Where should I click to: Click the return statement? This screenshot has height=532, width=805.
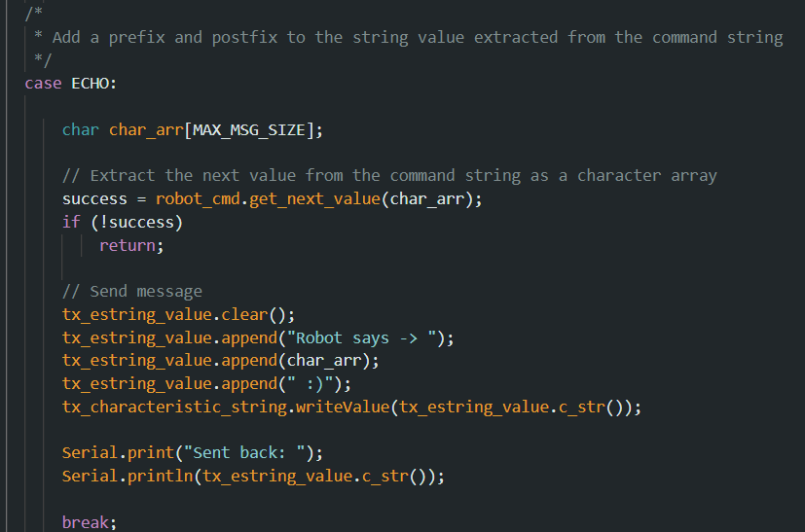[131, 245]
